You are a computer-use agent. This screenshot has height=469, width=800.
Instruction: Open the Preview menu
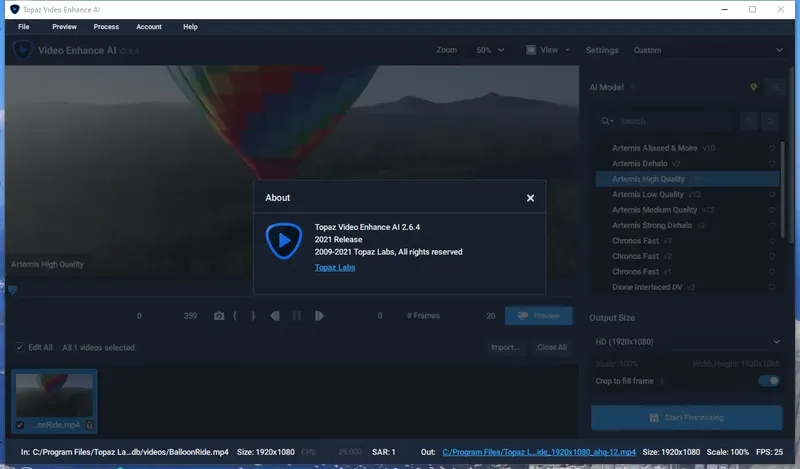pyautogui.click(x=64, y=27)
